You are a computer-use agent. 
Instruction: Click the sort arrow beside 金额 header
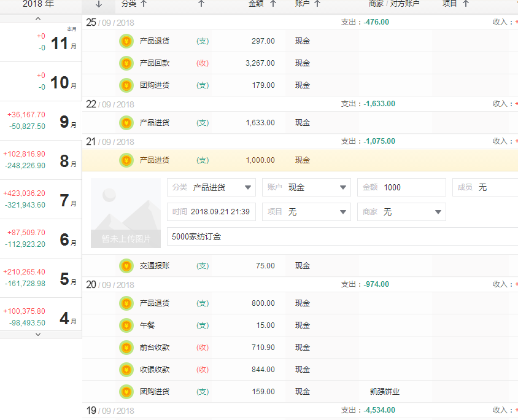click(x=274, y=4)
